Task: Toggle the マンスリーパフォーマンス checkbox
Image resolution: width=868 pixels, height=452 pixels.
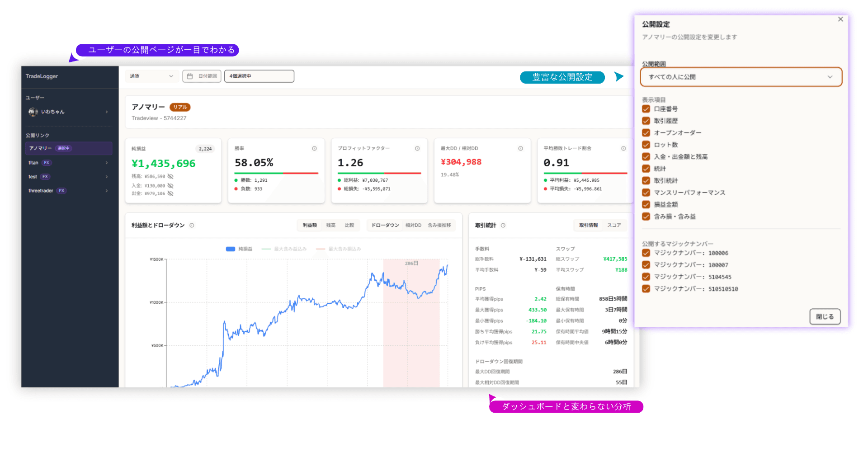Action: point(646,193)
